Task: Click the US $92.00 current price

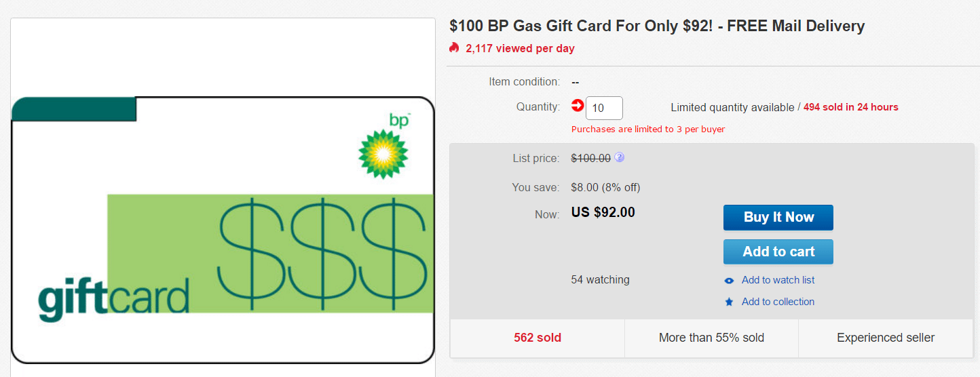Action: [603, 212]
